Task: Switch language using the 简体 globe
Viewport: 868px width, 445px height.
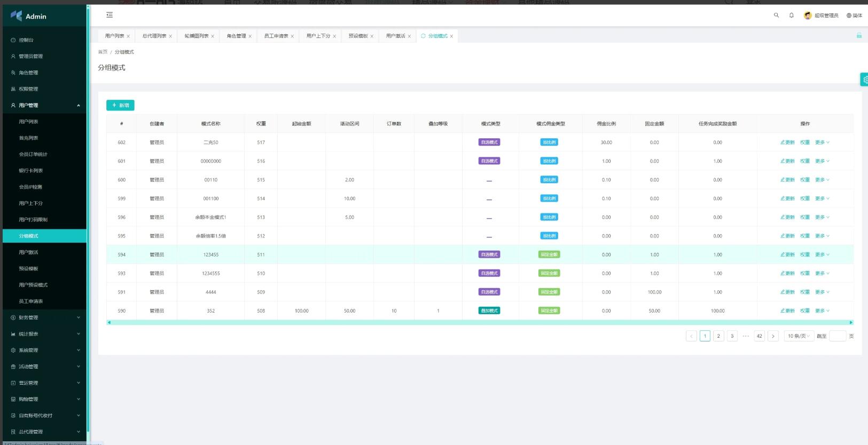Action: [x=854, y=15]
